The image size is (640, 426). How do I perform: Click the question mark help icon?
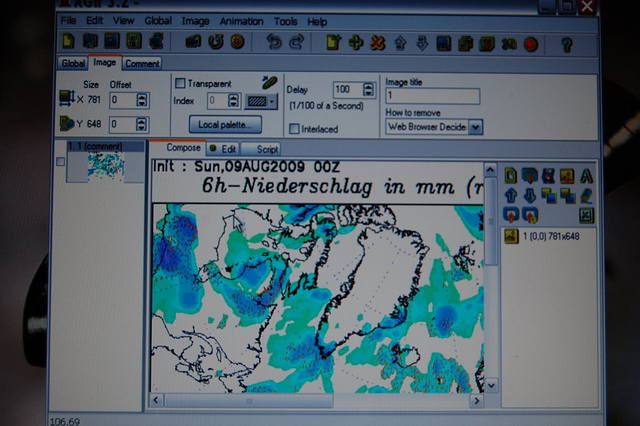(566, 44)
